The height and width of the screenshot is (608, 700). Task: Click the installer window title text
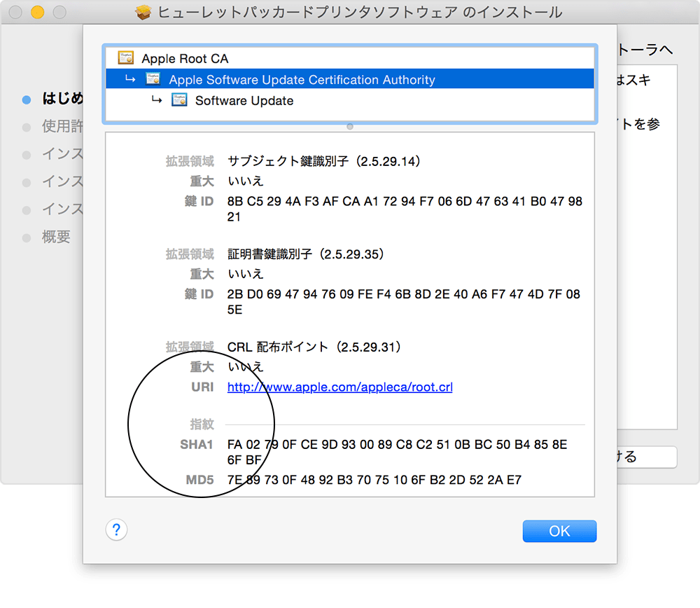click(360, 12)
